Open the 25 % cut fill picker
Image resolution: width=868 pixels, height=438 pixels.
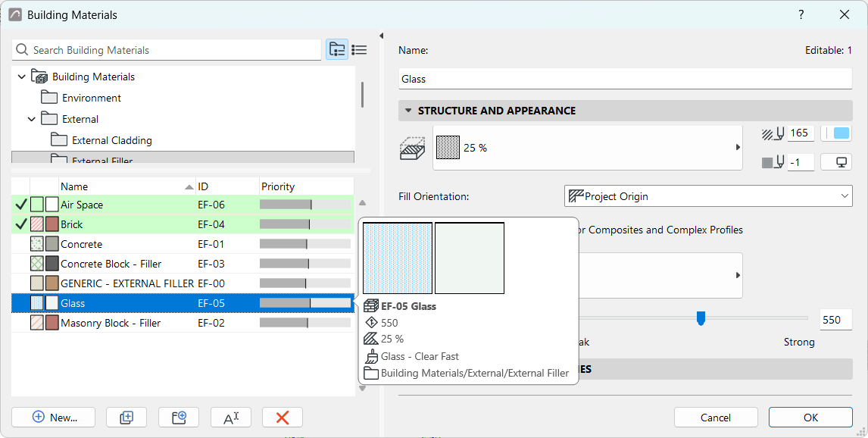tap(587, 148)
